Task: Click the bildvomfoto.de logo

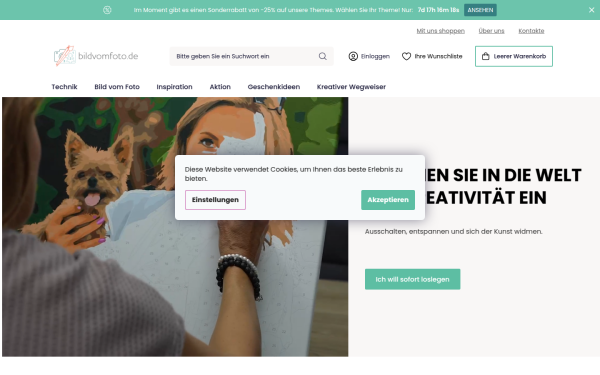Action: [x=96, y=56]
